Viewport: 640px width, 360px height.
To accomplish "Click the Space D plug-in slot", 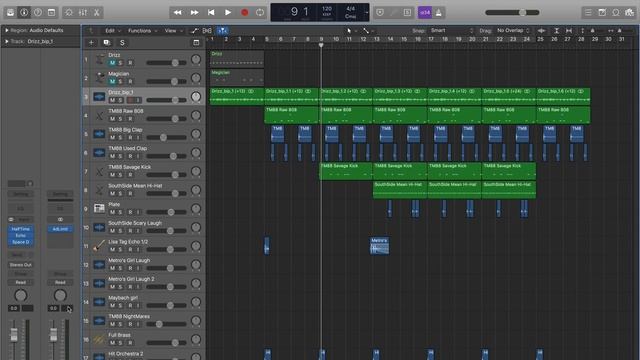I will [20, 242].
